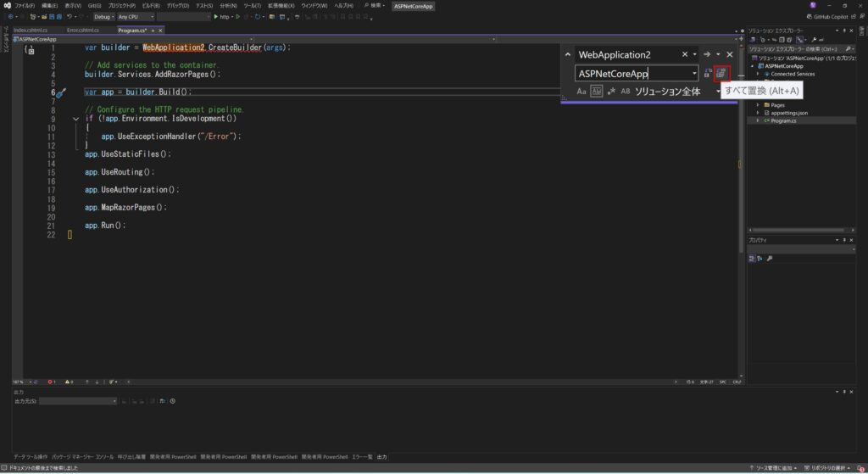Open the ビルド(B) menu
The image size is (868, 474).
[151, 6]
